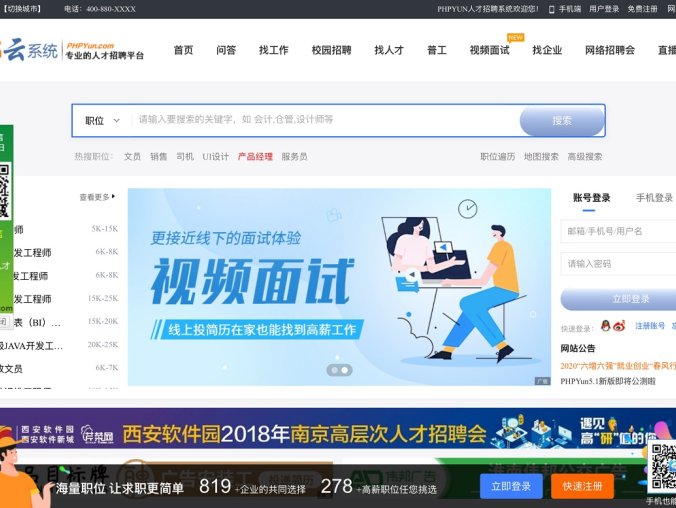Focus the 请输入密码 password field

tap(618, 263)
